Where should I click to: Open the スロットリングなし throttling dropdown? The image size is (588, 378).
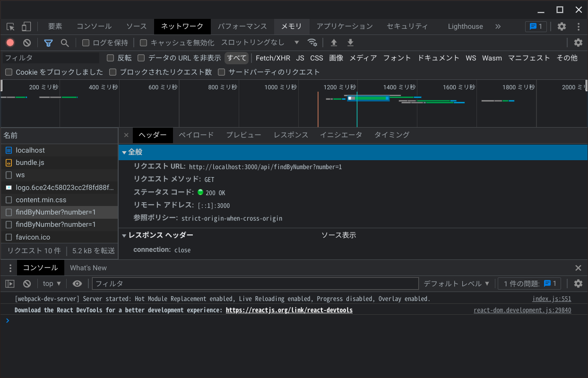coord(260,43)
